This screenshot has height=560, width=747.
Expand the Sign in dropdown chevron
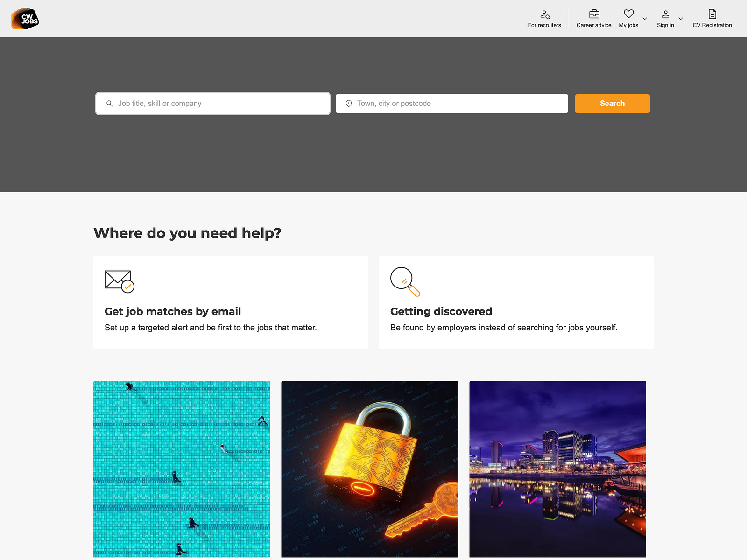click(681, 19)
